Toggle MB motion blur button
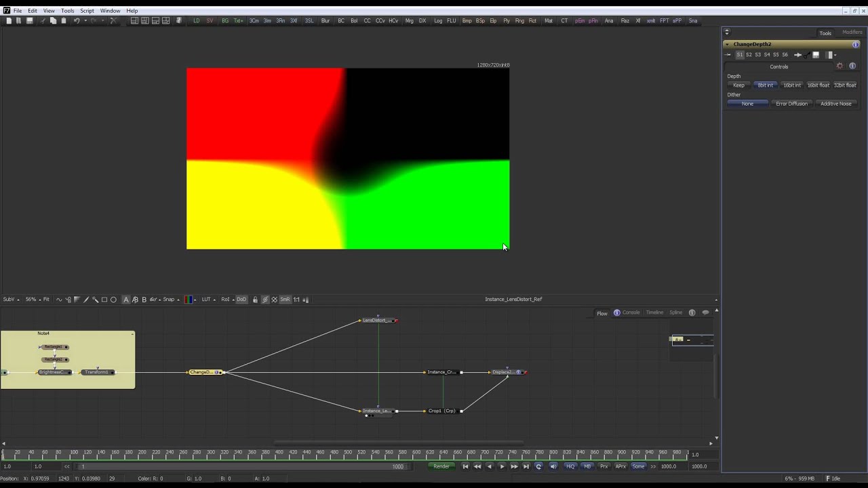Image resolution: width=868 pixels, height=488 pixels. tap(587, 466)
